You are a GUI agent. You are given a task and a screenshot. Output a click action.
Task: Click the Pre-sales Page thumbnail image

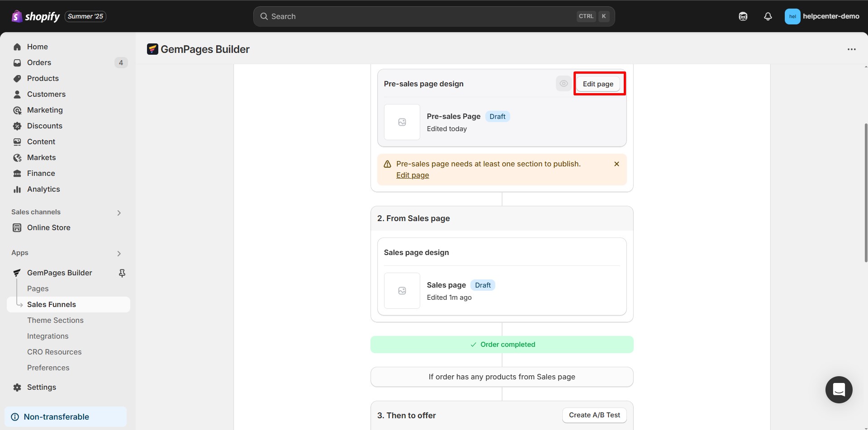402,122
